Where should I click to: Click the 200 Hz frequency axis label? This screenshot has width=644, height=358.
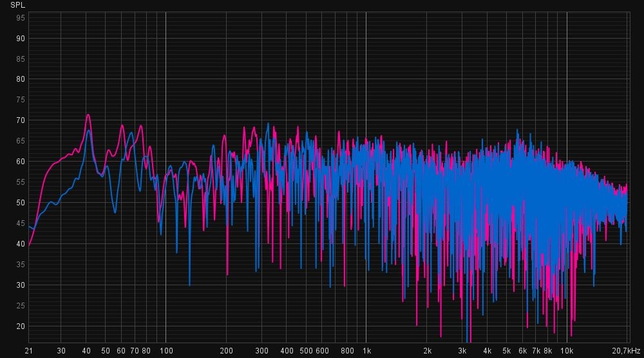226,351
